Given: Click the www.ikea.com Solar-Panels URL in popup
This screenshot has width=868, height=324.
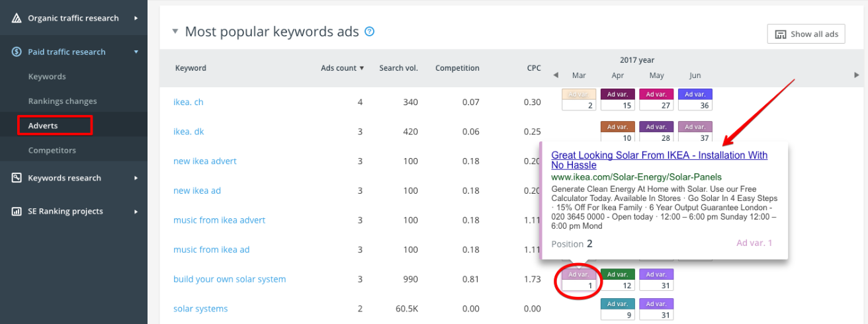Looking at the screenshot, I should (636, 177).
